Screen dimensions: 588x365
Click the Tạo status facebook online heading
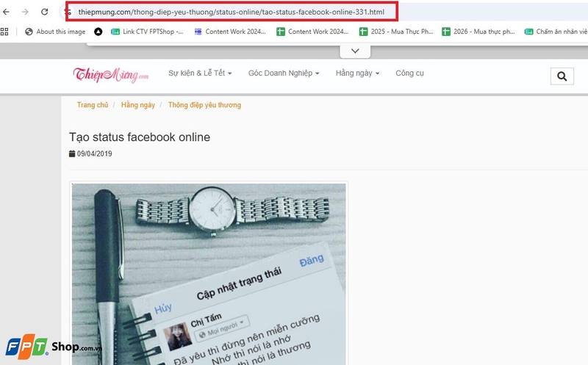(x=140, y=137)
